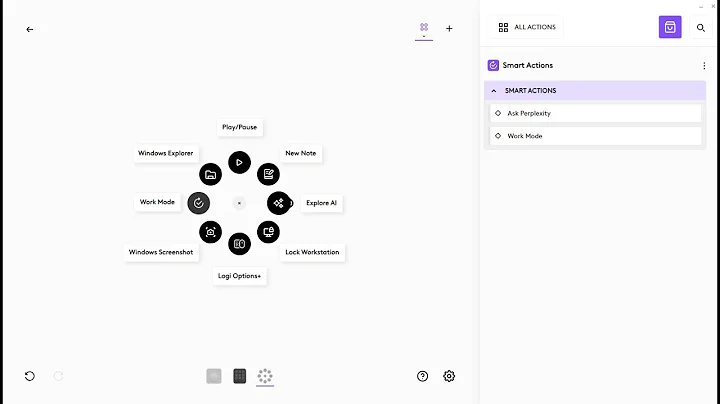Click the search magnifier icon
The height and width of the screenshot is (404, 720).
[701, 28]
